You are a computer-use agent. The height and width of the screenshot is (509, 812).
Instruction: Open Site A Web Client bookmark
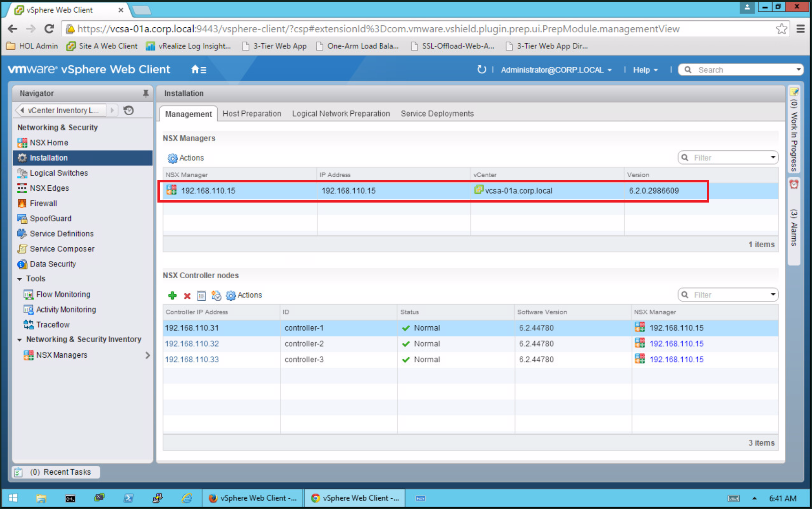coord(102,46)
